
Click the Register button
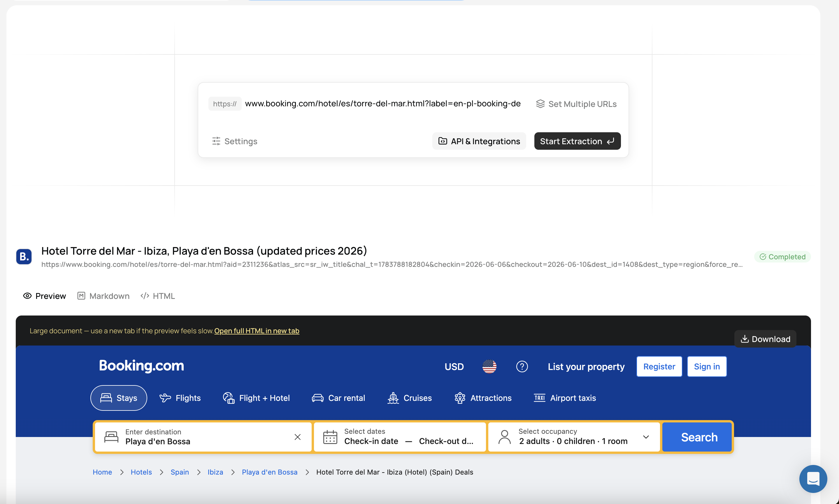(x=659, y=366)
